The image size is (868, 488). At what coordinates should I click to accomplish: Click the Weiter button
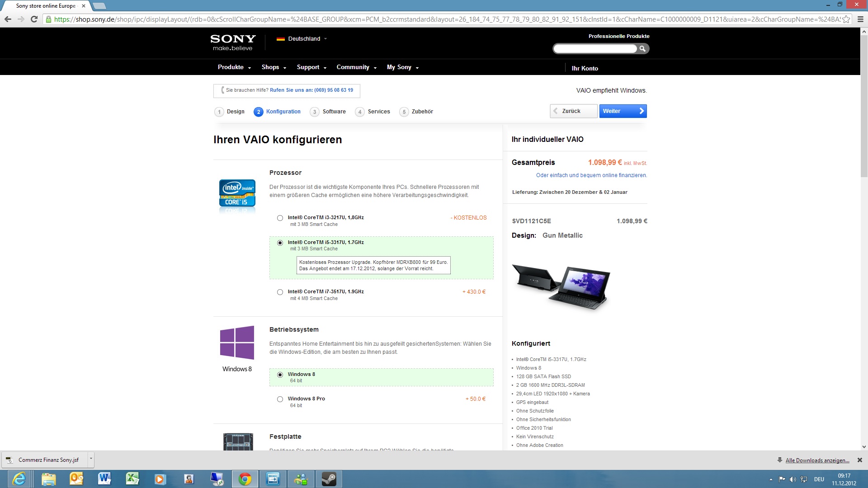(x=623, y=111)
